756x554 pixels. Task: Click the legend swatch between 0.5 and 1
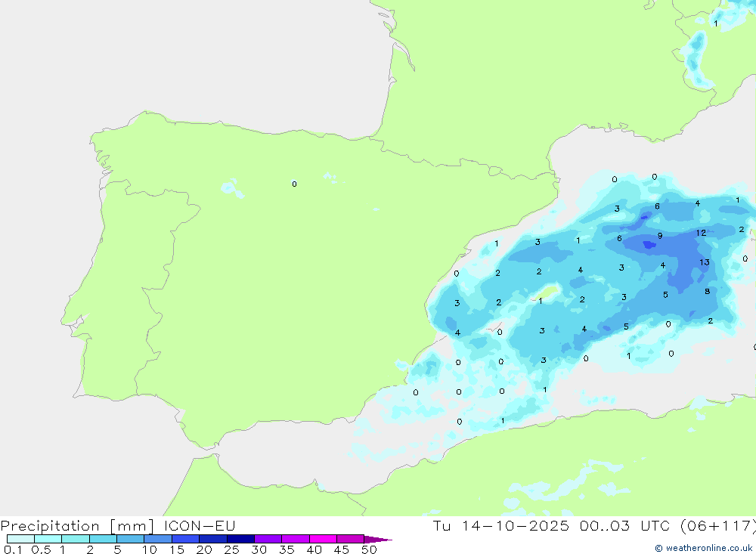click(x=48, y=539)
